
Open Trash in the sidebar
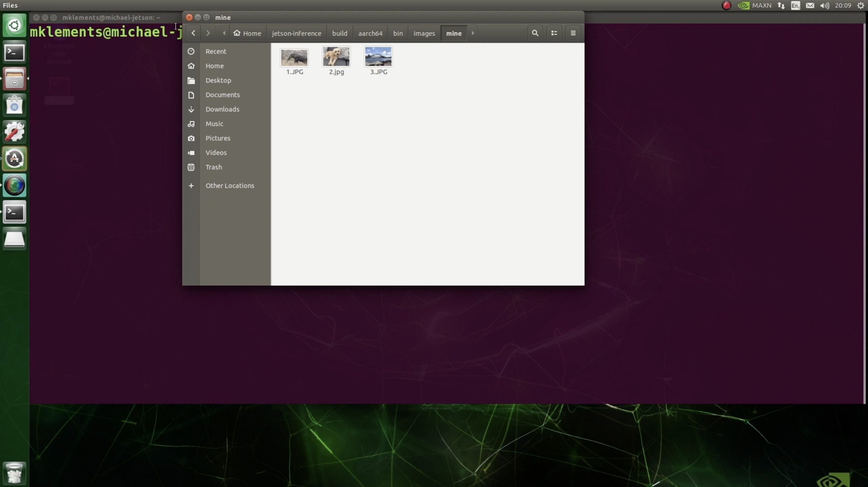coord(214,167)
